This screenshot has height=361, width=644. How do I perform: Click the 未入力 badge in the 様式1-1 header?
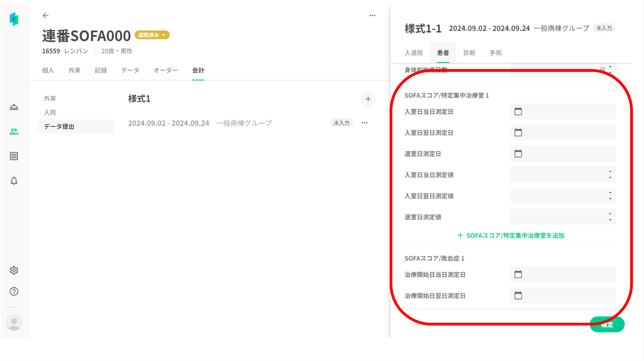(604, 28)
